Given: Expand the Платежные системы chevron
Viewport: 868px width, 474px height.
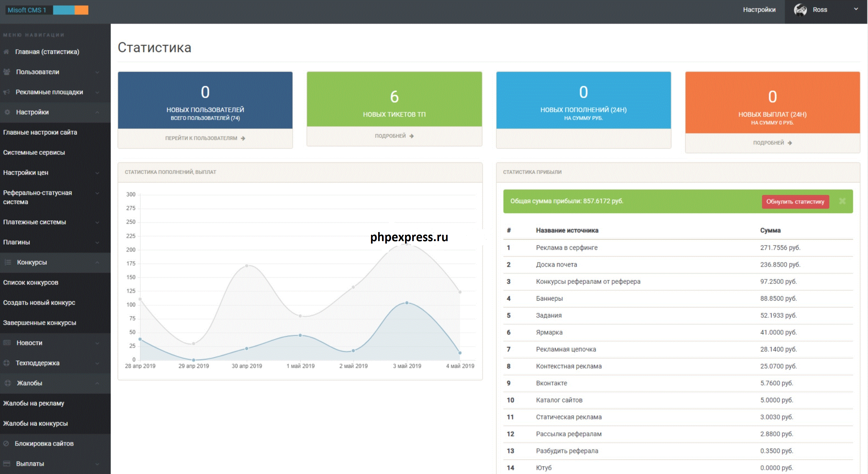Looking at the screenshot, I should click(x=97, y=222).
